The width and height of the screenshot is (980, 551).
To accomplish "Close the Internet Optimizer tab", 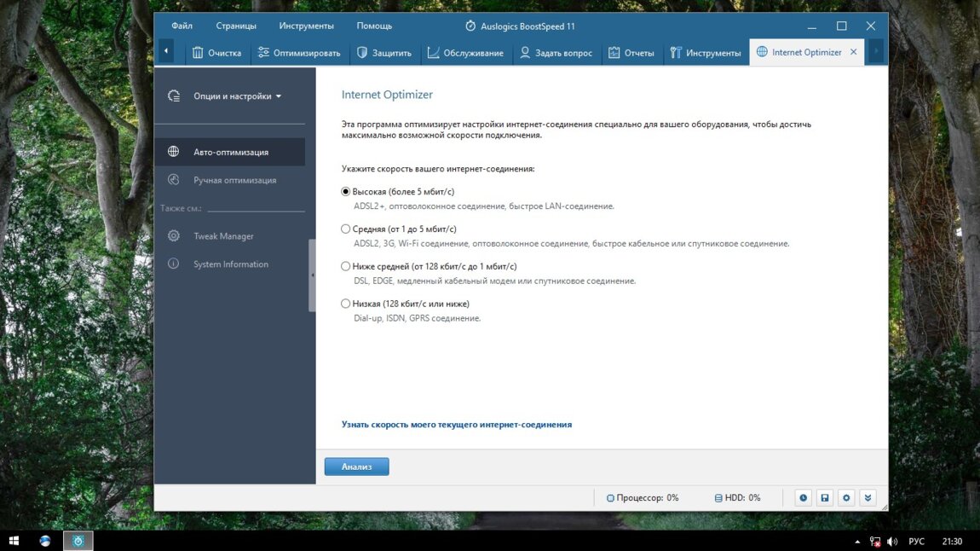I will [854, 52].
